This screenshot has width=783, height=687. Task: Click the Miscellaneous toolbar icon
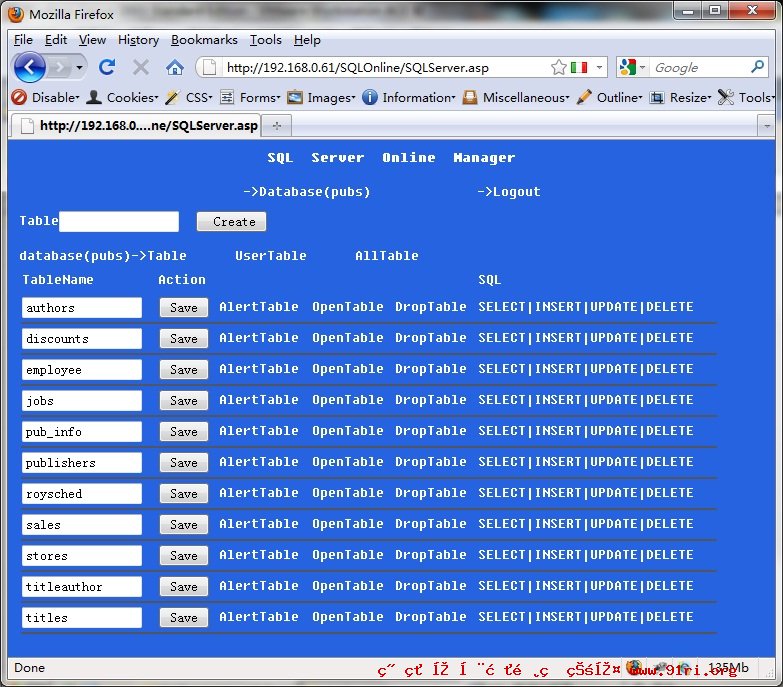click(x=469, y=97)
